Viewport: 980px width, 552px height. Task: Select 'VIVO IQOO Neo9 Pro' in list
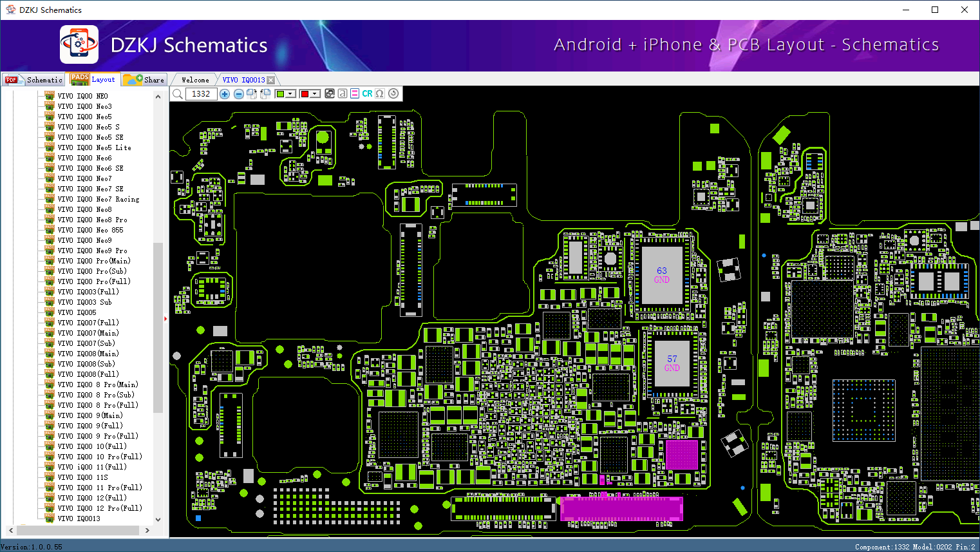pyautogui.click(x=93, y=251)
